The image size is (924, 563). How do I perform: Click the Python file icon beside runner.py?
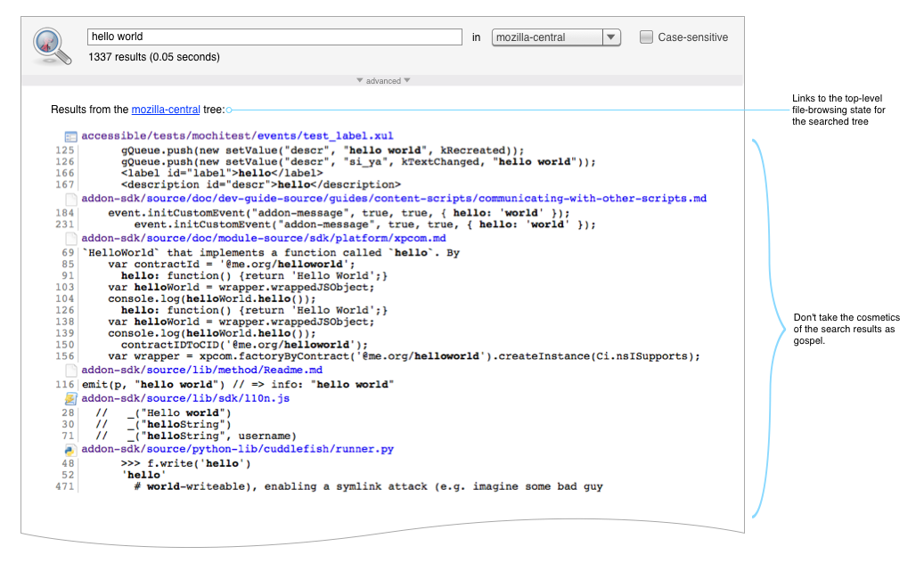coord(70,450)
